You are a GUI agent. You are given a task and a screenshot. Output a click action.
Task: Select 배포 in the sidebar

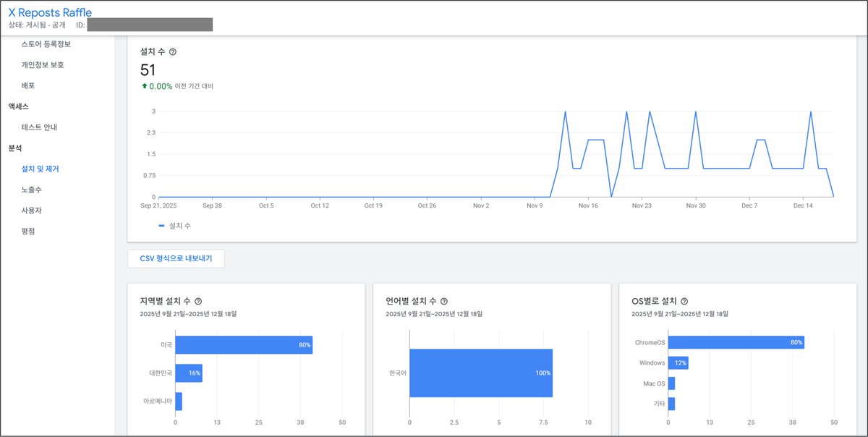(28, 85)
